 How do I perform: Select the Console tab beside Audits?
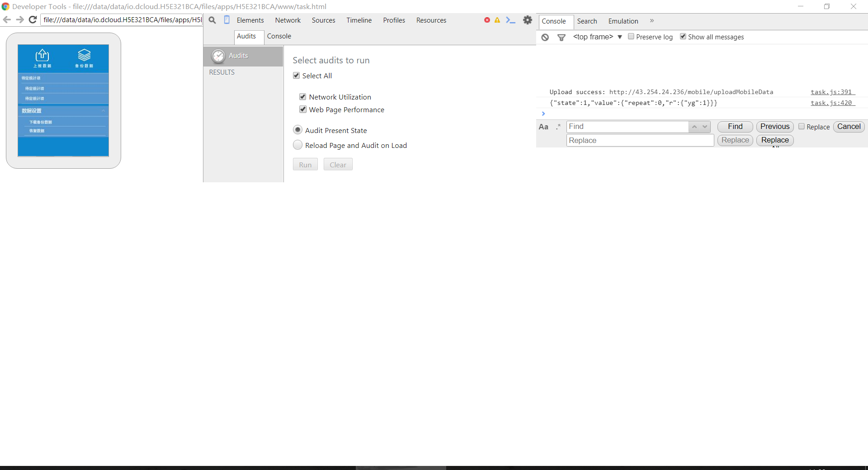[279, 36]
